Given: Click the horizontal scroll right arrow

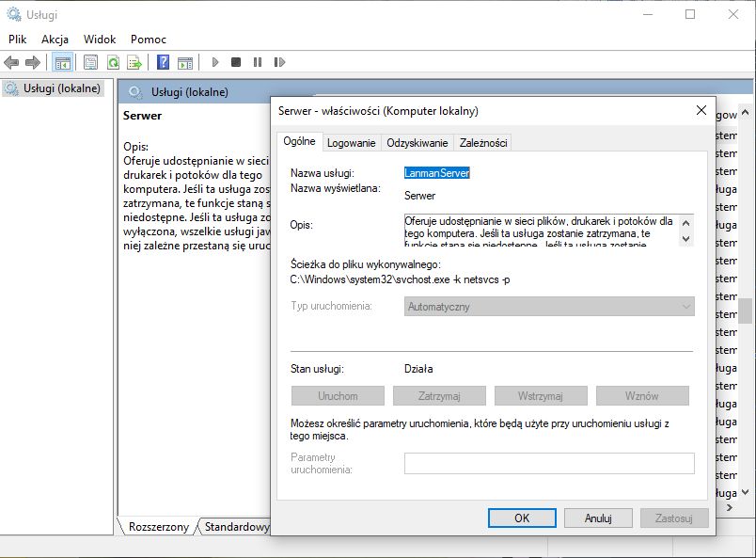Looking at the screenshot, I should (x=730, y=507).
